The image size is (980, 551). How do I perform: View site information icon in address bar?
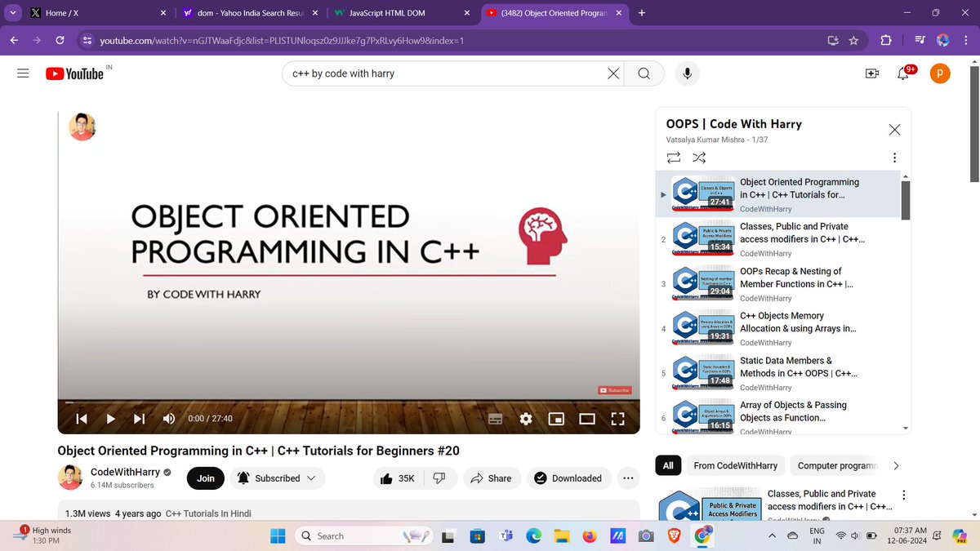click(x=88, y=40)
